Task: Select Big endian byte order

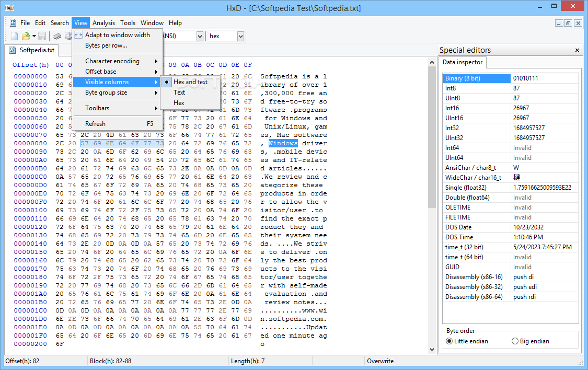Action: [531, 341]
